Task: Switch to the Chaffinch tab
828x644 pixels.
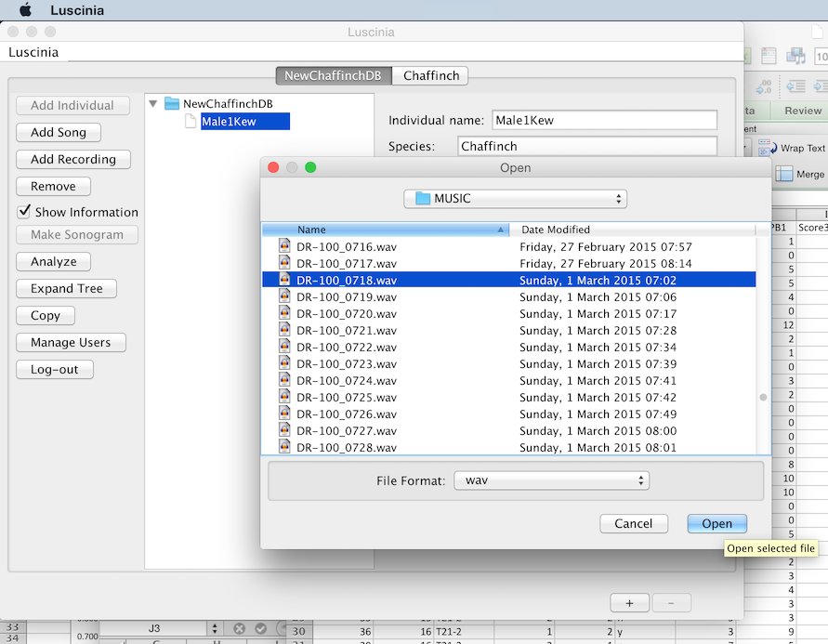Action: click(x=431, y=75)
